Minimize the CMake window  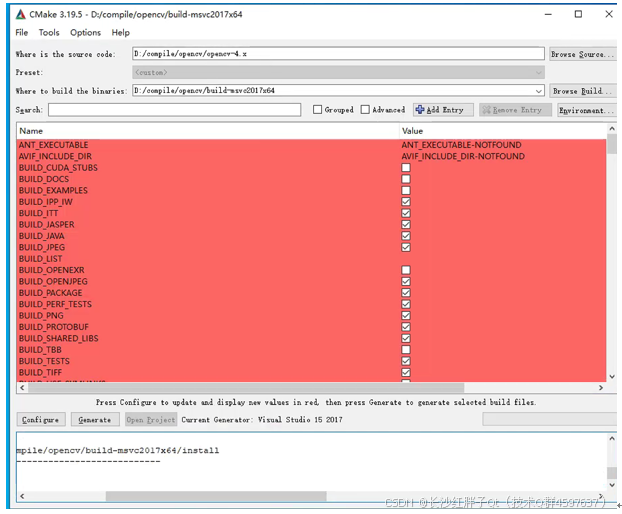(x=548, y=14)
